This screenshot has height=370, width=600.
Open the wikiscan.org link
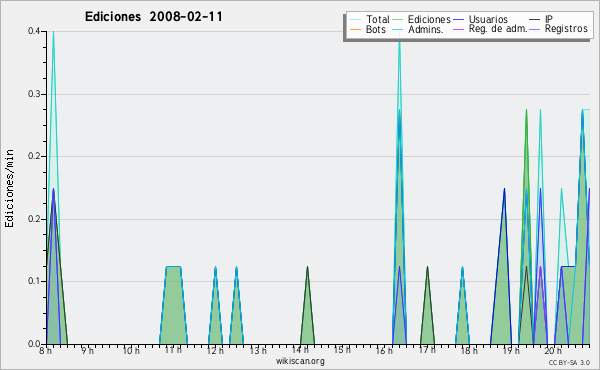[300, 361]
